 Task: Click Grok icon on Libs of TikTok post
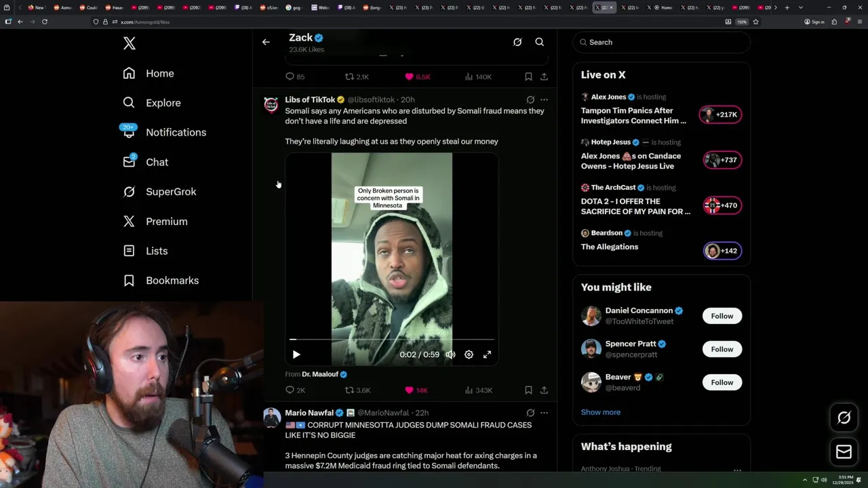(x=530, y=100)
